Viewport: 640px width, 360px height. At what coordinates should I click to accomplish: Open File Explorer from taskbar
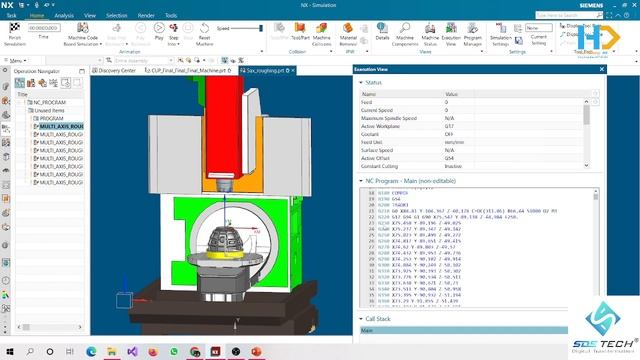111,351
